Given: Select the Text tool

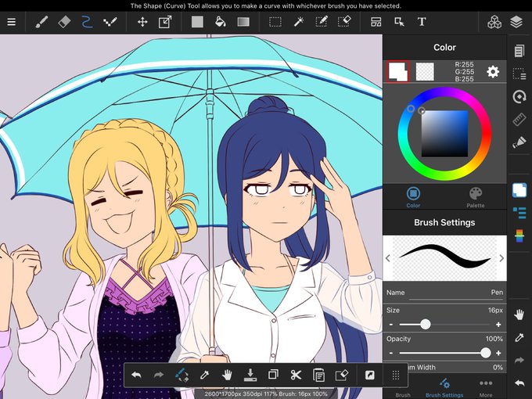Looking at the screenshot, I should (x=422, y=22).
